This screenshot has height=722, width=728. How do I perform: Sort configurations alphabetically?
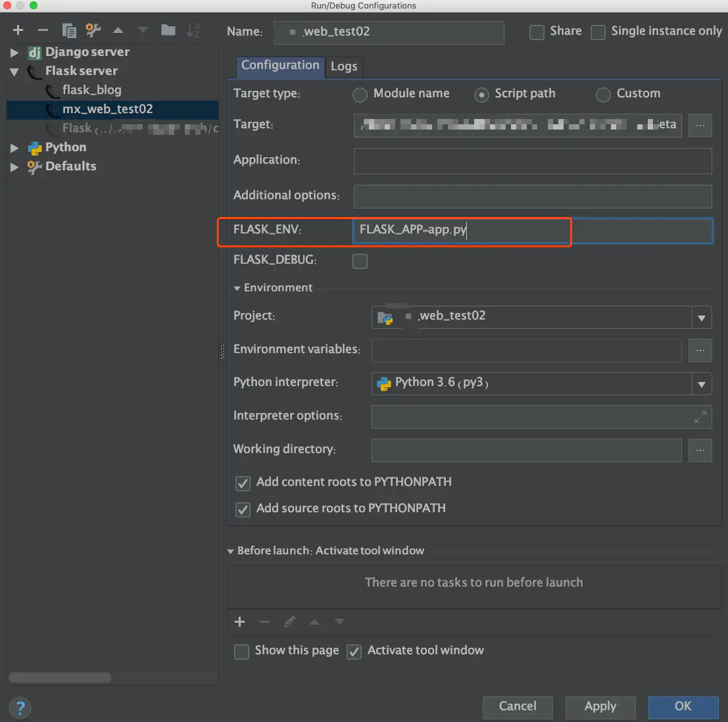coord(193,30)
